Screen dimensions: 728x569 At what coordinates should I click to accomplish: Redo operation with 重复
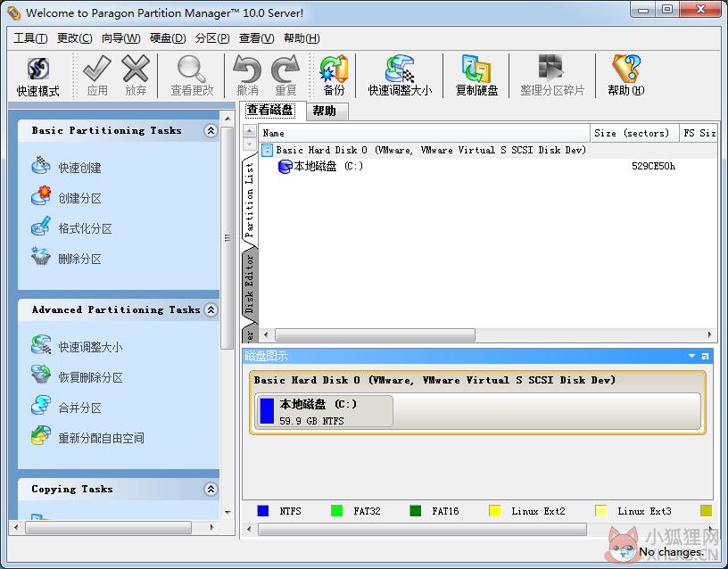click(285, 76)
